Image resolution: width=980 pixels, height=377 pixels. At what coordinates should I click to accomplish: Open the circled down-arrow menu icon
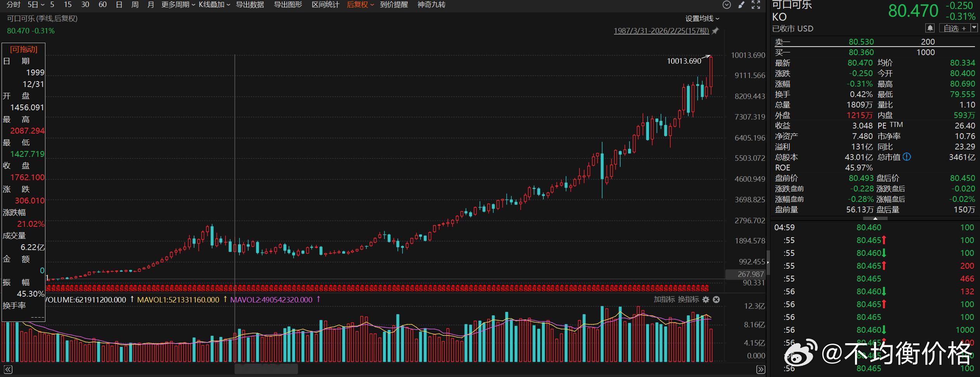pos(727,5)
